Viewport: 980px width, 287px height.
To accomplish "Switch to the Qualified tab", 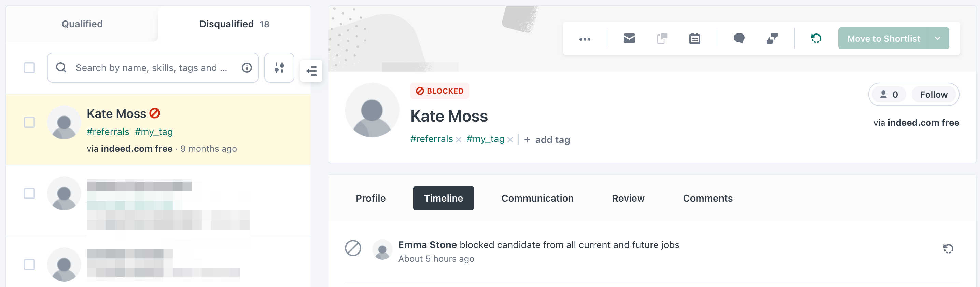I will (82, 24).
